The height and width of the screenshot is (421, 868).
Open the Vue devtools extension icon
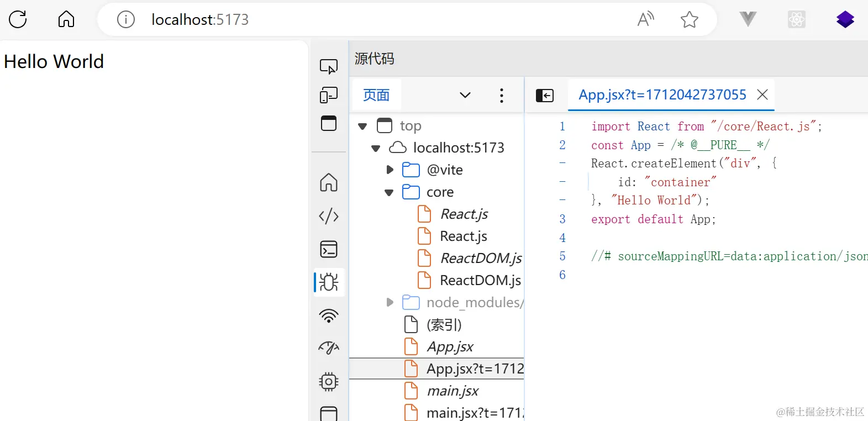tap(748, 19)
